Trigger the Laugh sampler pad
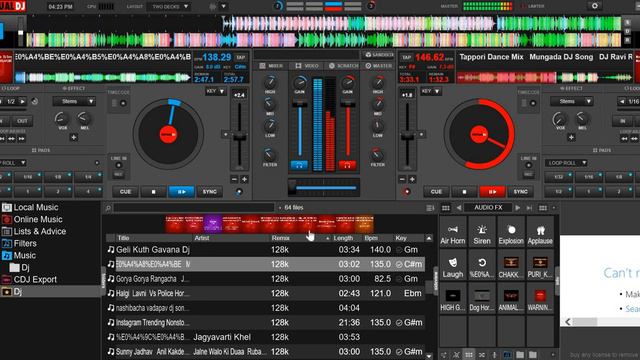This screenshot has height=360, width=640. (453, 266)
